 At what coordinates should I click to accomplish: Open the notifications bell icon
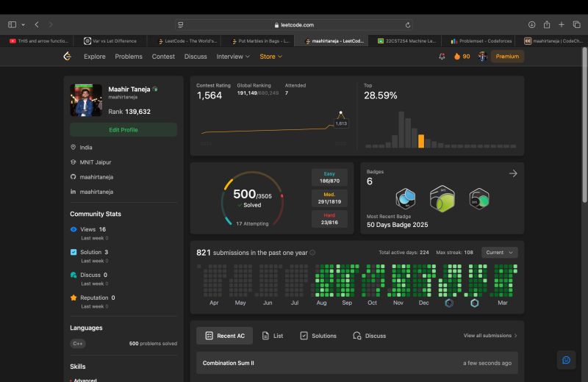[442, 57]
